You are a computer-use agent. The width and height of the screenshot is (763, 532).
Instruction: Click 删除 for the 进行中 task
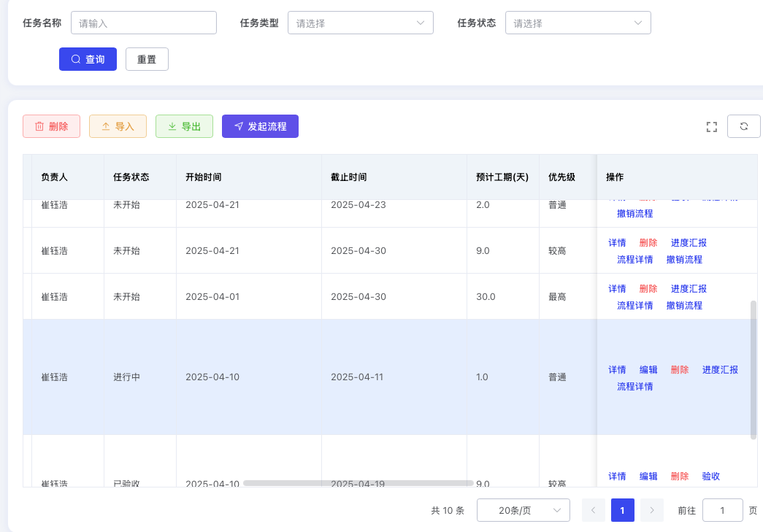[x=680, y=369]
